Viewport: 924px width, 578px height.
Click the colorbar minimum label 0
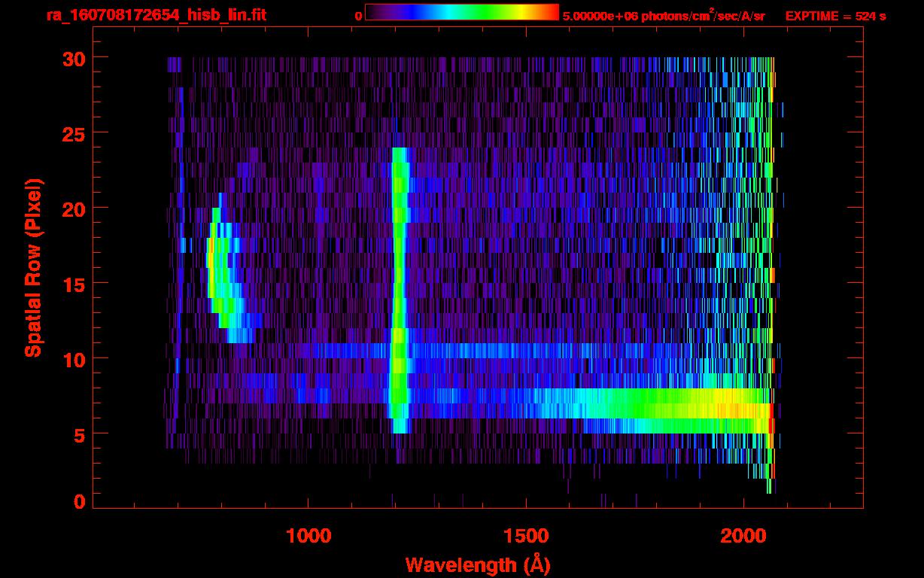click(358, 16)
